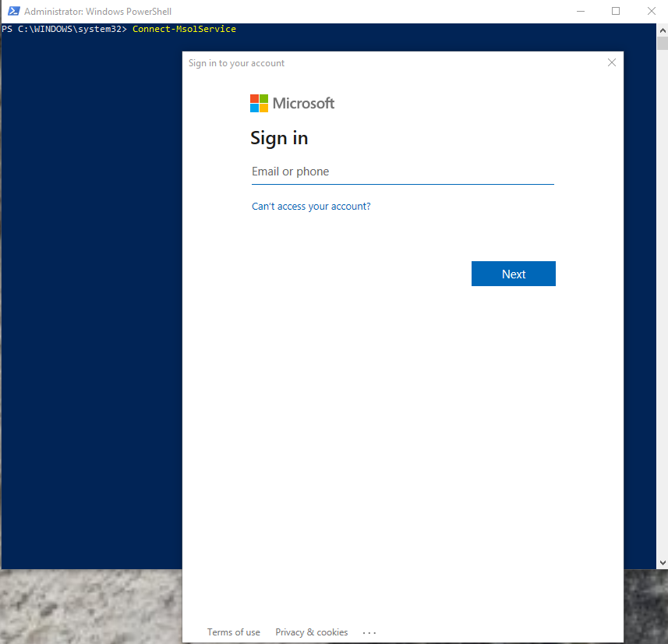Click the PowerShell scrollbar up arrow

pyautogui.click(x=663, y=30)
